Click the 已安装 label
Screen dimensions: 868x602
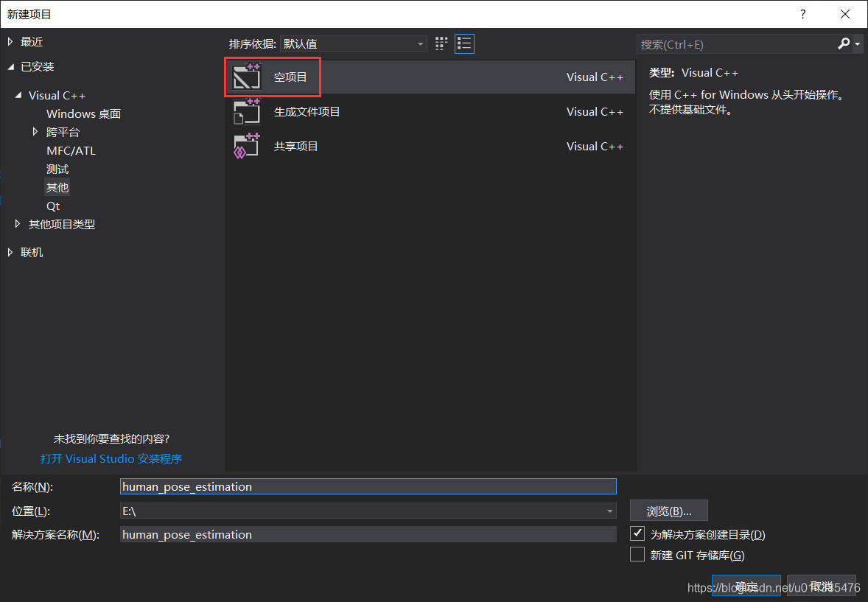point(37,66)
